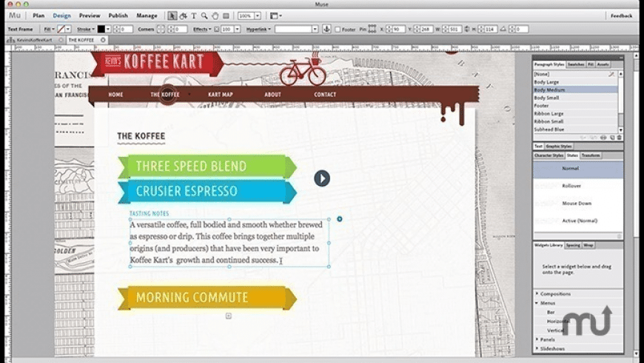
Task: Collapse the Menus widget group
Action: click(x=537, y=303)
